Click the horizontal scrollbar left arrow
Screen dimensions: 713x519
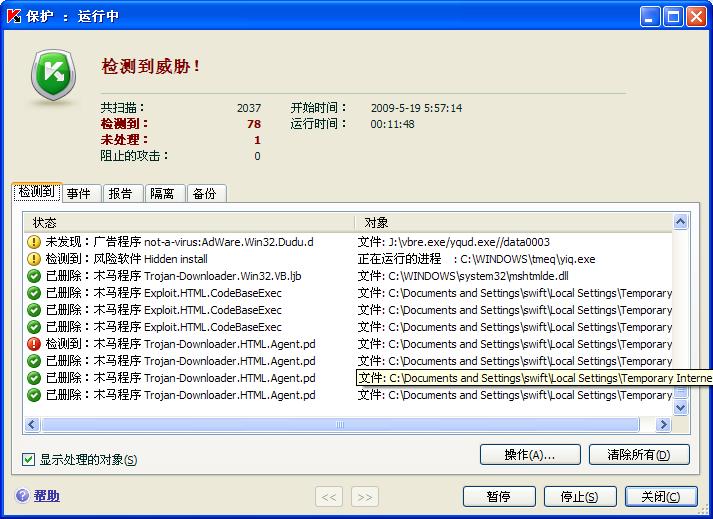pyautogui.click(x=31, y=424)
